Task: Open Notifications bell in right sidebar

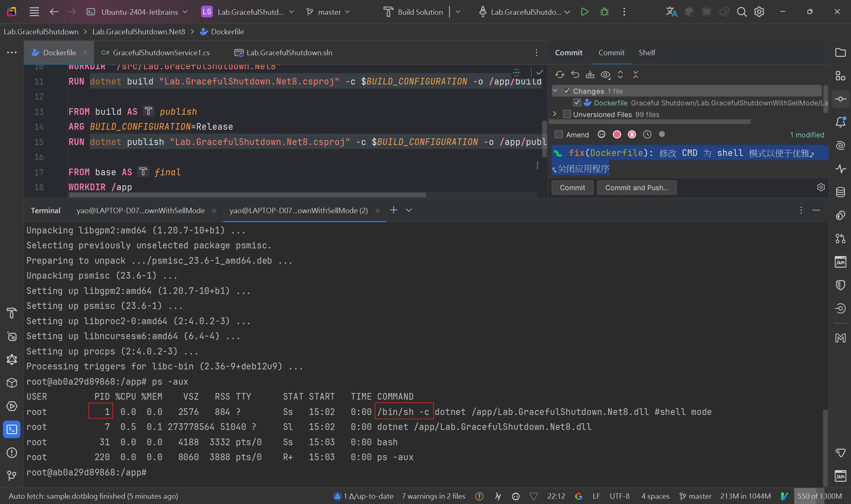Action: pos(840,122)
